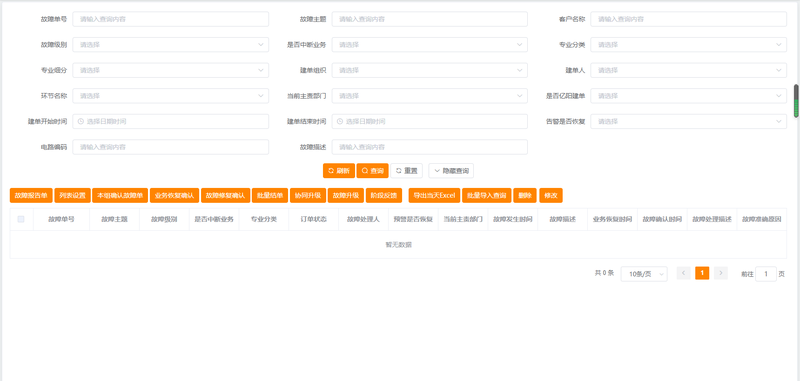Click the 故障发生时间 column header
800x381 pixels.
[513, 219]
